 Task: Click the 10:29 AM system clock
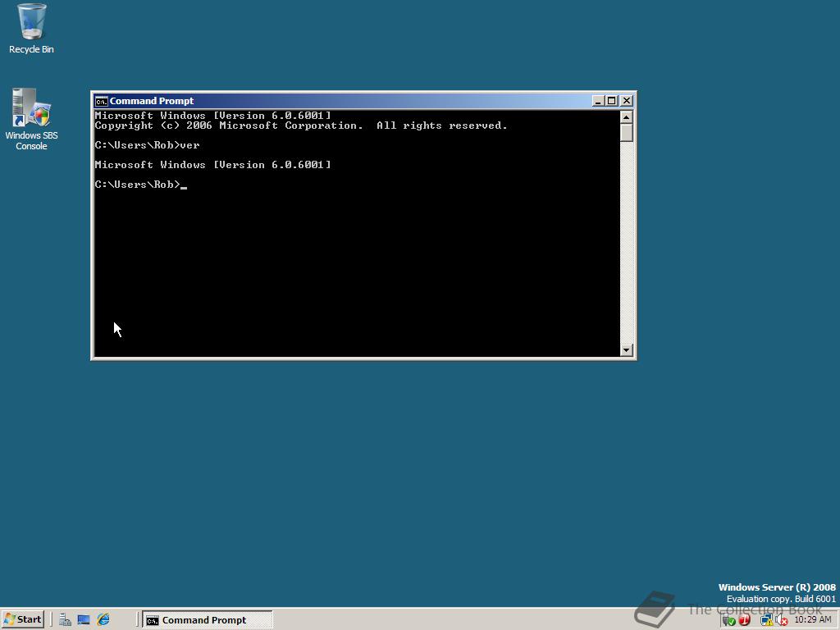pyautogui.click(x=813, y=620)
